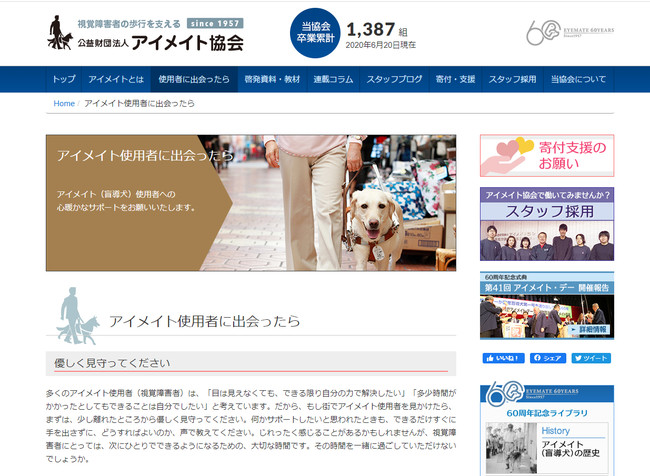Click the Facebook いいね! like button
The image size is (650, 476).
click(x=503, y=358)
